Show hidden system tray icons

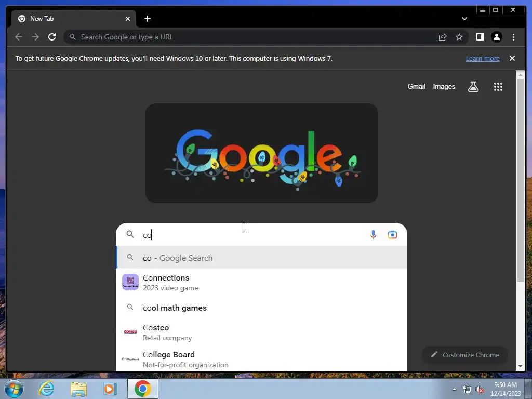(x=454, y=389)
